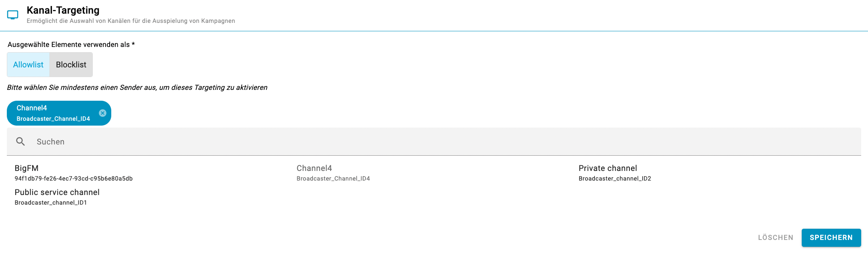The image size is (868, 254).
Task: Click the Kanal-Targeting heading
Action: pyautogui.click(x=63, y=10)
